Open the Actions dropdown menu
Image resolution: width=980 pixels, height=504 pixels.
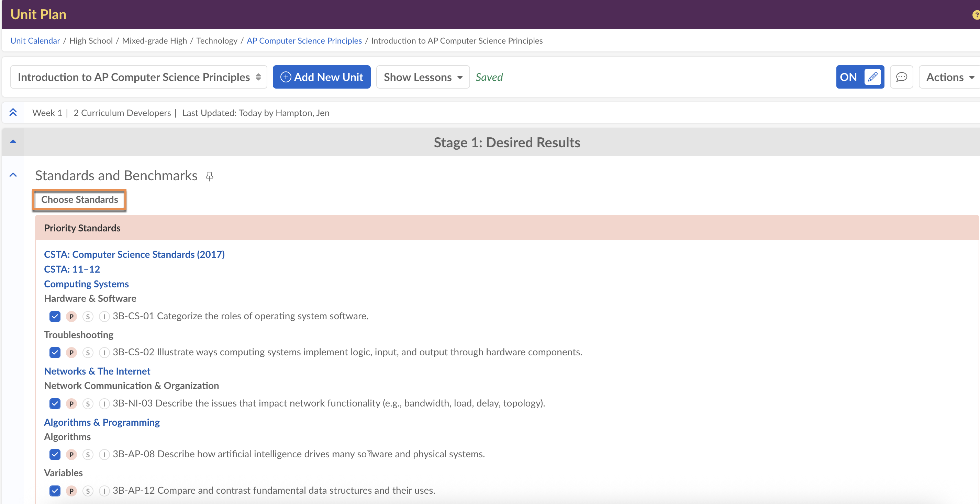click(949, 77)
